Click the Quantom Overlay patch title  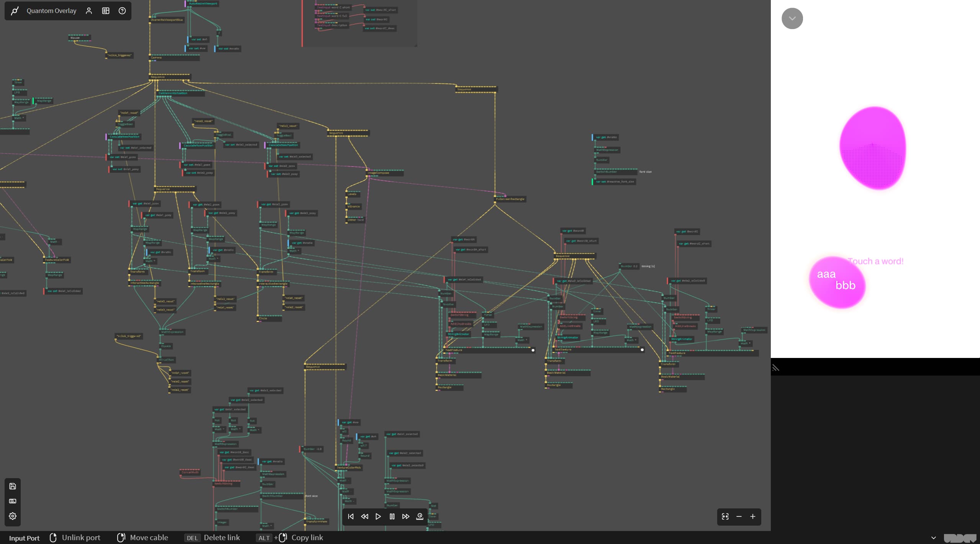click(51, 11)
